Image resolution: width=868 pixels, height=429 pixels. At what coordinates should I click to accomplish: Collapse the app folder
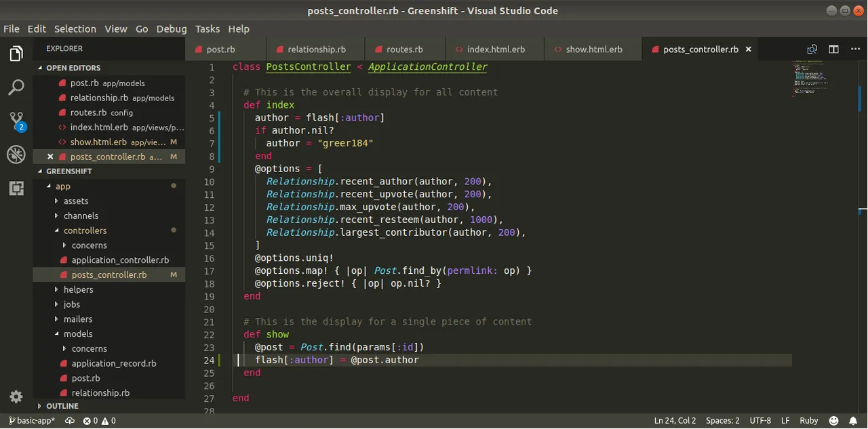[x=109, y=186]
